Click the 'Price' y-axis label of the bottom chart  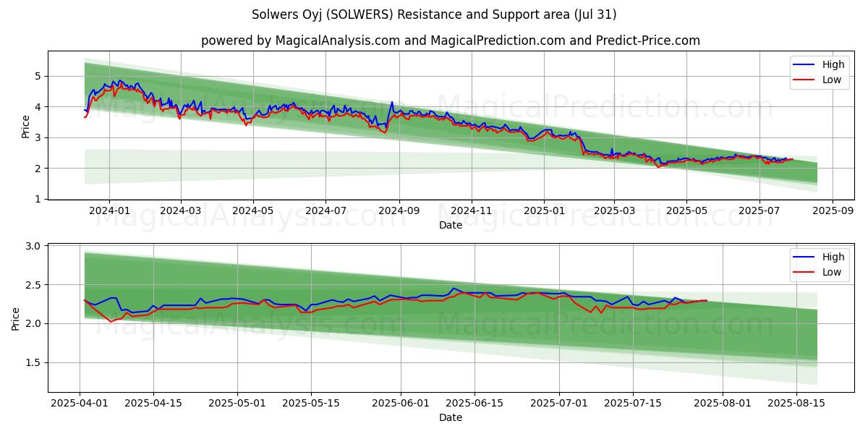[16, 318]
